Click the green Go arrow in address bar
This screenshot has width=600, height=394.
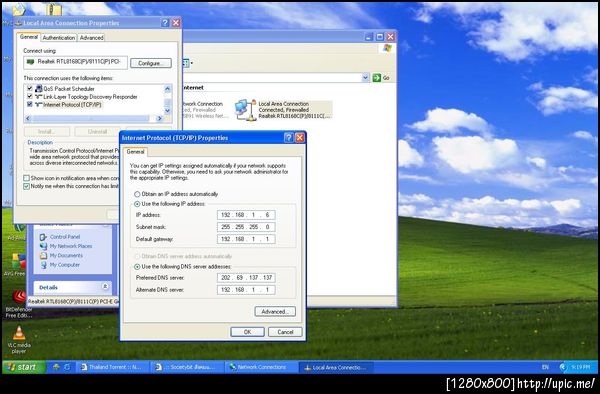point(377,78)
